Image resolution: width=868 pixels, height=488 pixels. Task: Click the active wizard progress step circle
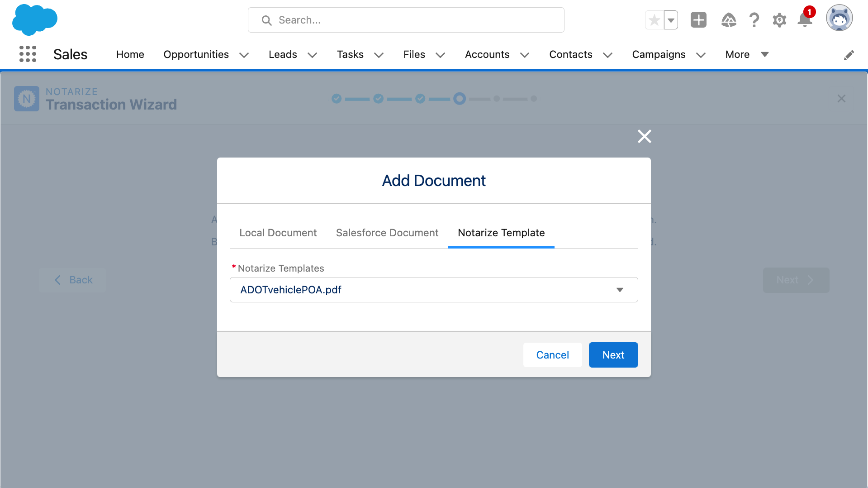(x=460, y=99)
